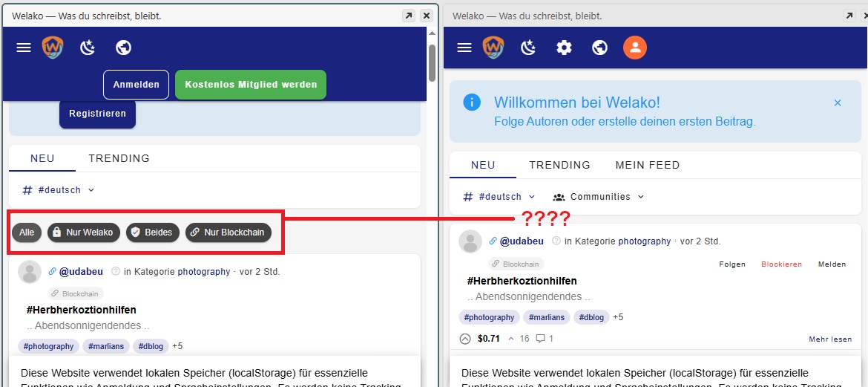This screenshot has height=387, width=868.
Task: Select MEIN FEED tab
Action: [648, 165]
